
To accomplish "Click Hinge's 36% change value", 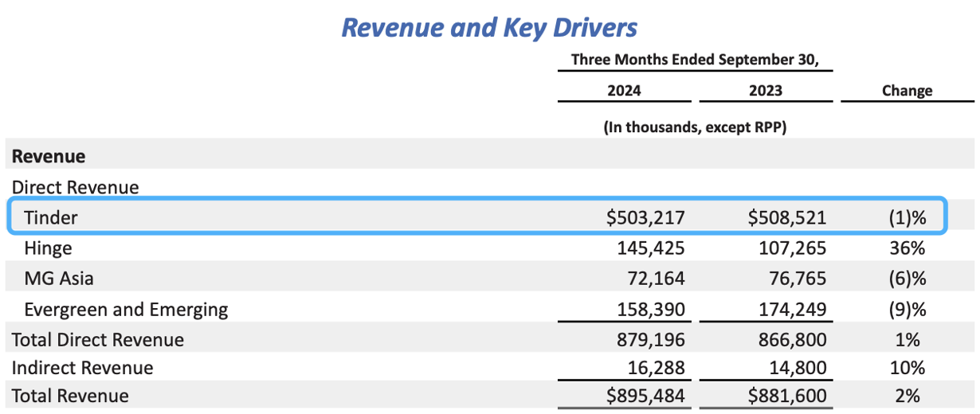I will click(907, 248).
